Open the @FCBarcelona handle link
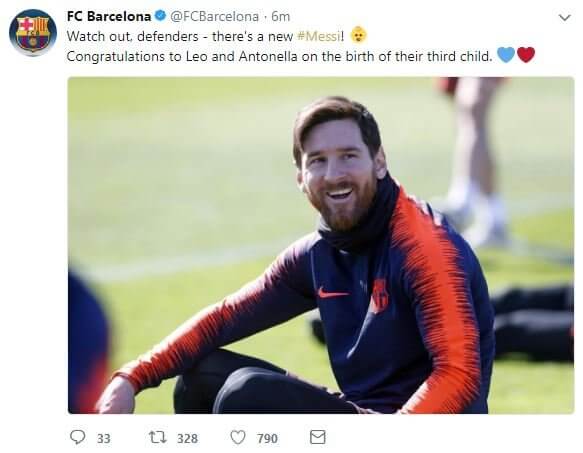 214,16
